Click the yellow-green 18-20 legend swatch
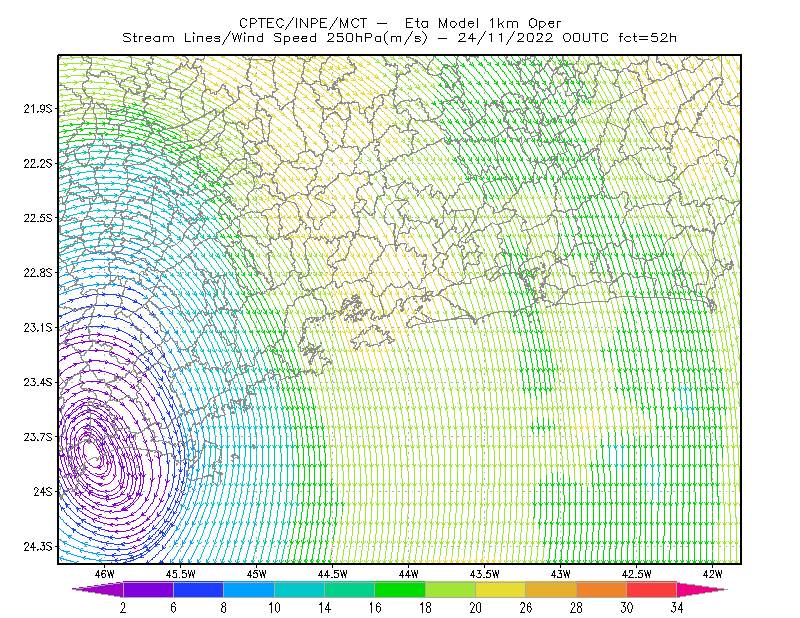This screenshot has width=800, height=618. point(450,589)
